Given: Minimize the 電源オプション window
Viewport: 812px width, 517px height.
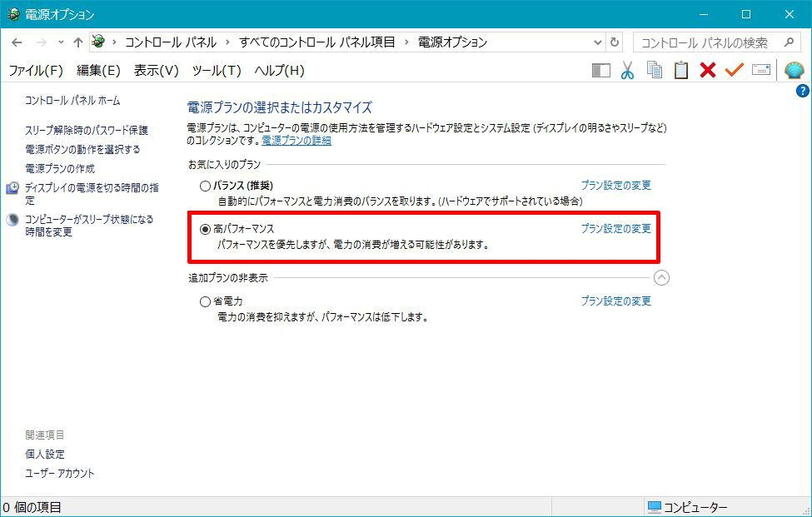Looking at the screenshot, I should coord(703,14).
